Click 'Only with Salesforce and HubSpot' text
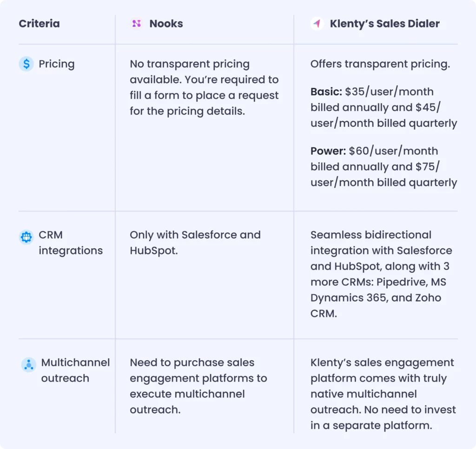The width and height of the screenshot is (476, 449). point(195,243)
